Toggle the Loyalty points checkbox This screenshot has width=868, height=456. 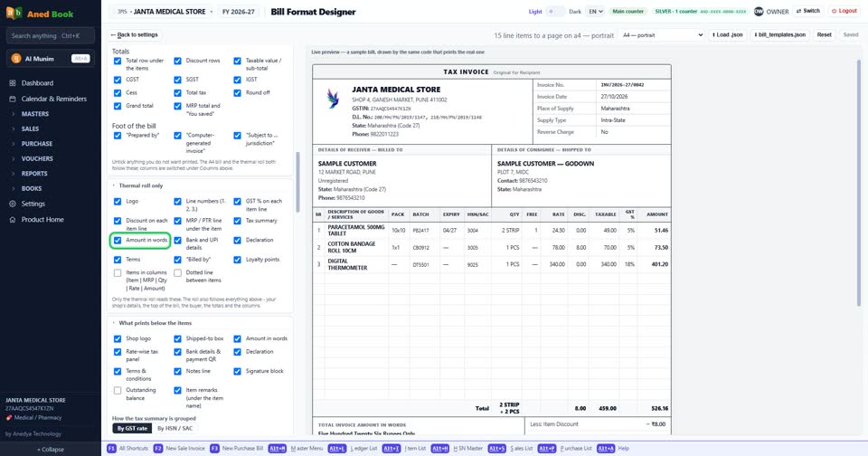click(x=238, y=260)
